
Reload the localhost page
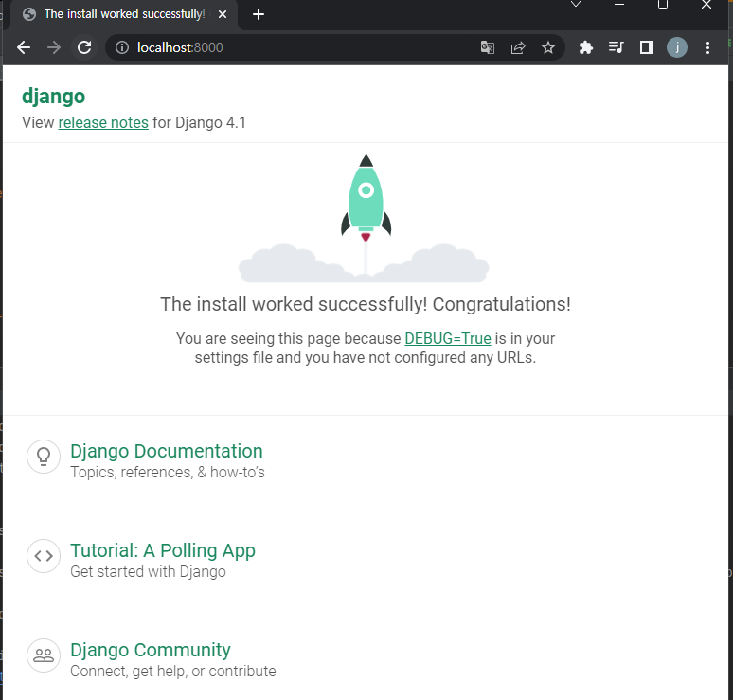tap(84, 47)
